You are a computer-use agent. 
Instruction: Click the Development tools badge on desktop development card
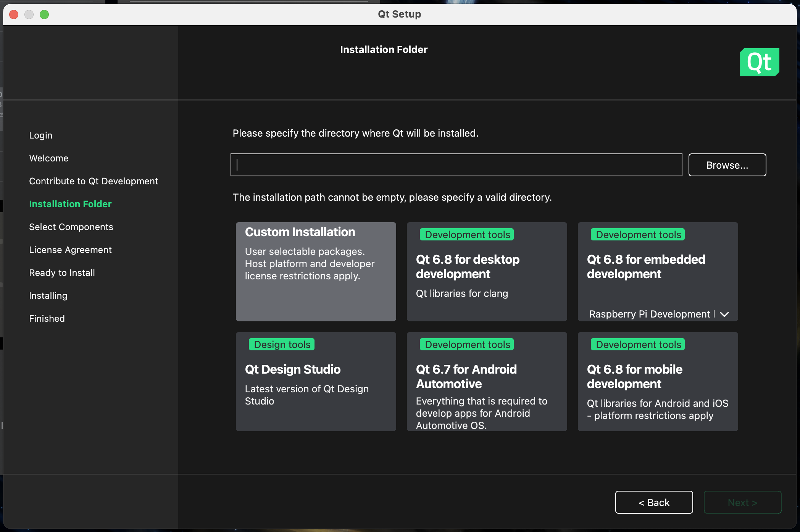tap(466, 234)
